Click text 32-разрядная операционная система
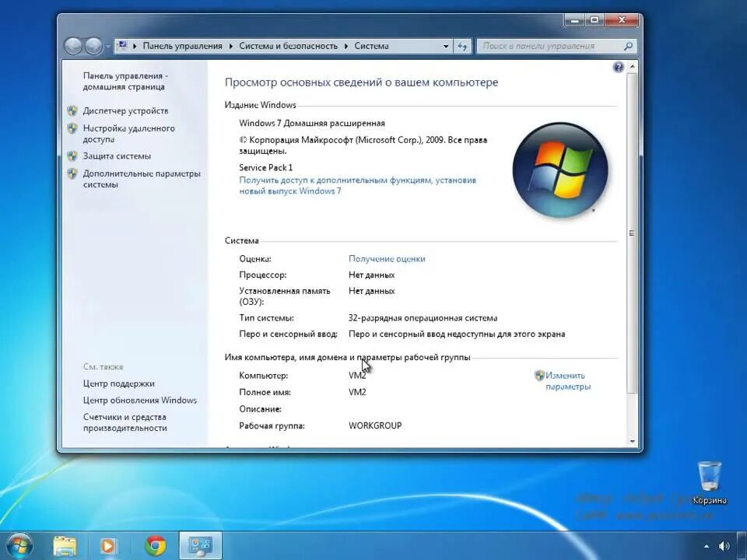 [x=423, y=318]
